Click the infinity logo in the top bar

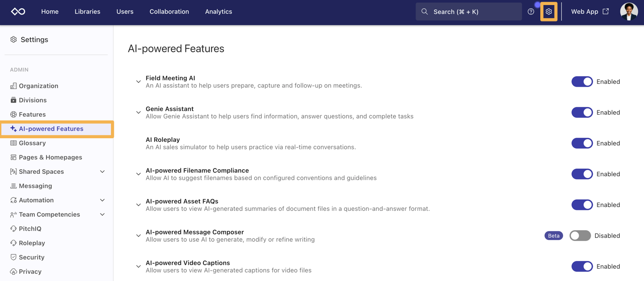pyautogui.click(x=18, y=11)
